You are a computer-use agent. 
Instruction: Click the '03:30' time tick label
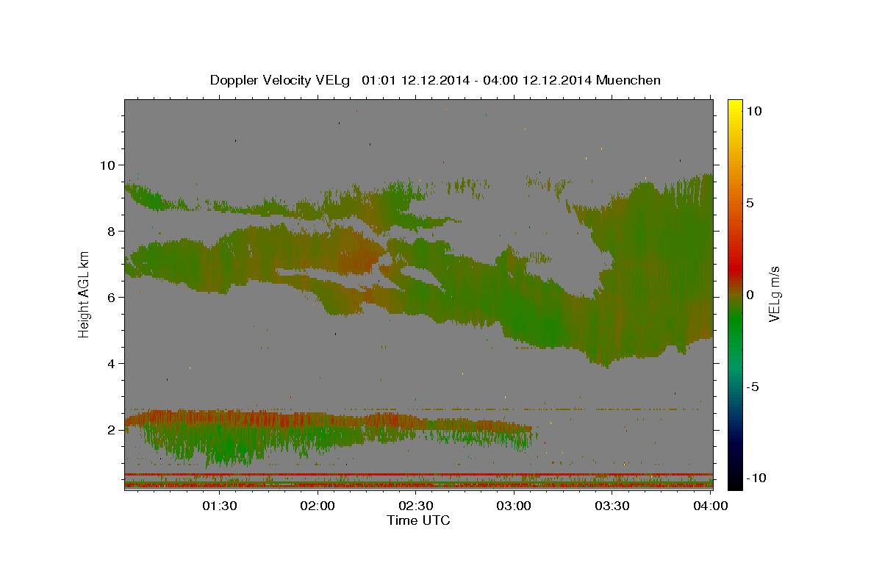(x=612, y=506)
